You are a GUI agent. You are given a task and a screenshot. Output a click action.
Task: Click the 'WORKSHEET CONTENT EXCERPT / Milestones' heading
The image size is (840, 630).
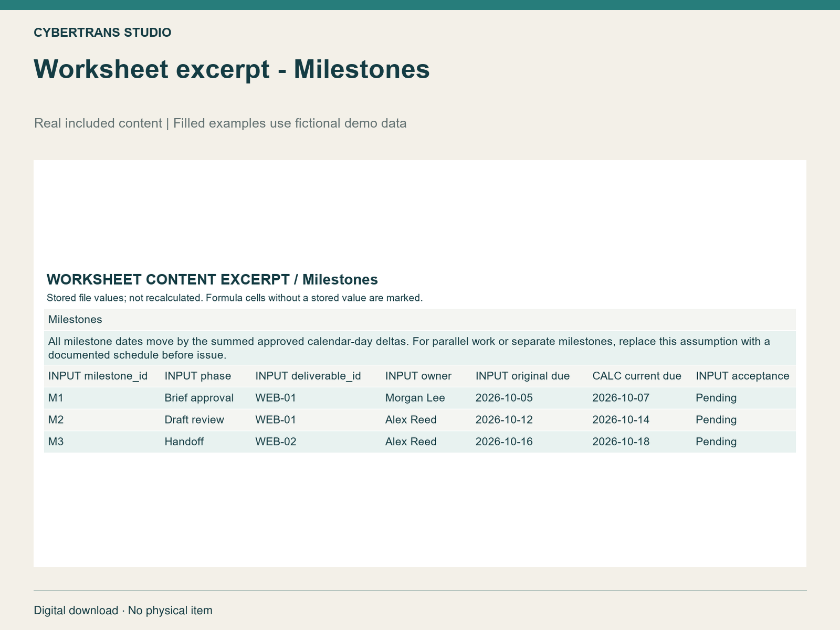coord(212,279)
